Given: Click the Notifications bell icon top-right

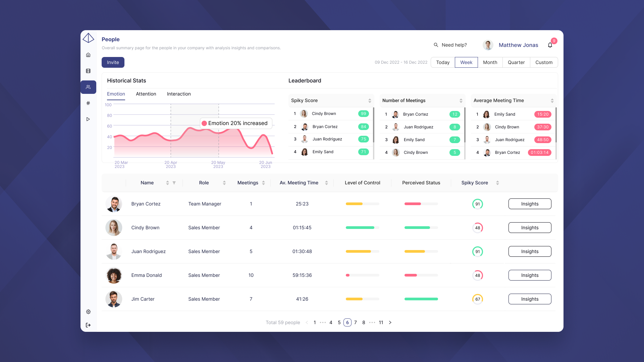Looking at the screenshot, I should coord(550,45).
